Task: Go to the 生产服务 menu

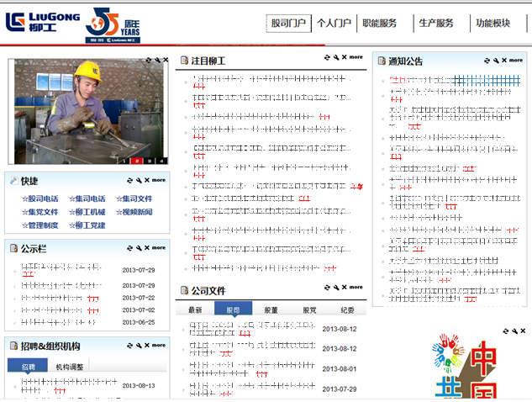Action: (436, 24)
